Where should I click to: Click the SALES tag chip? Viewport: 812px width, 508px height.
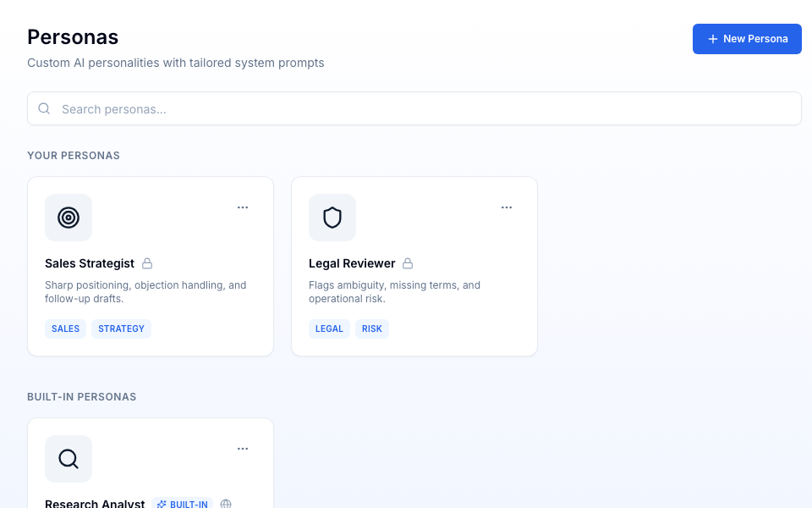(65, 329)
